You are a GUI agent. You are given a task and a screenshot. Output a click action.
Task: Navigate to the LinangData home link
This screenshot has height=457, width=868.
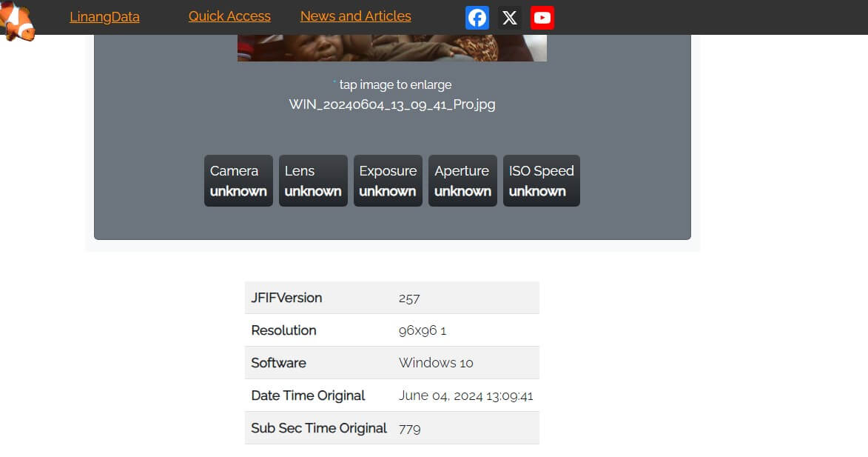(x=104, y=16)
